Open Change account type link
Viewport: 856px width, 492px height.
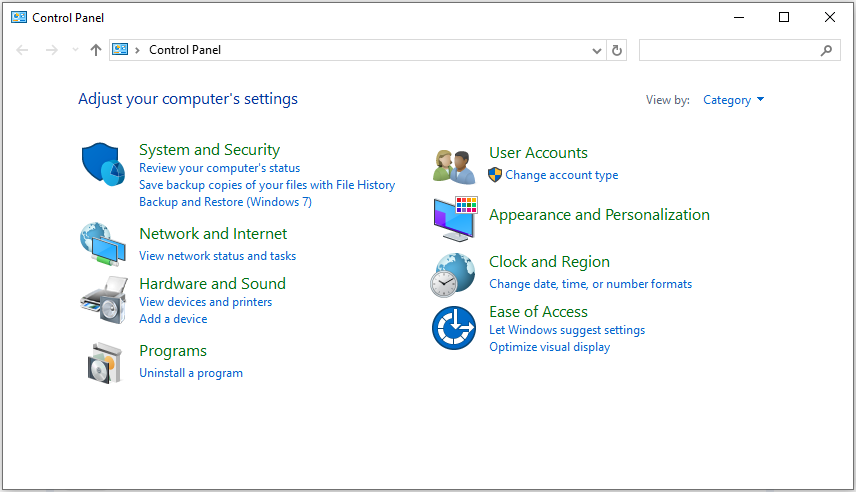click(x=561, y=175)
